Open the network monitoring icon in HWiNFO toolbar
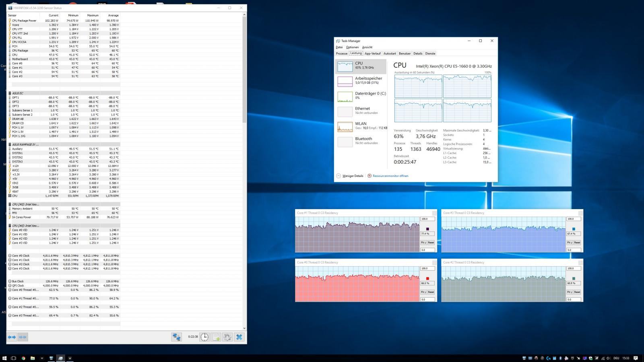 click(176, 337)
